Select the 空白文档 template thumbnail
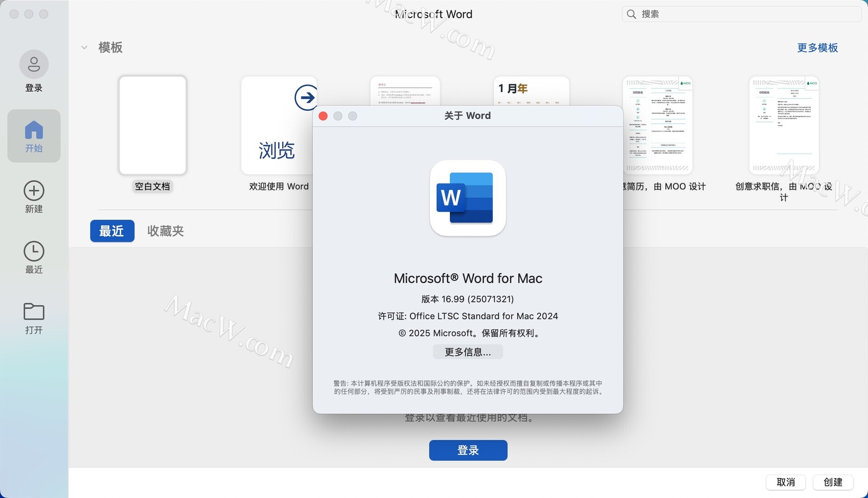The width and height of the screenshot is (868, 498). click(x=152, y=125)
